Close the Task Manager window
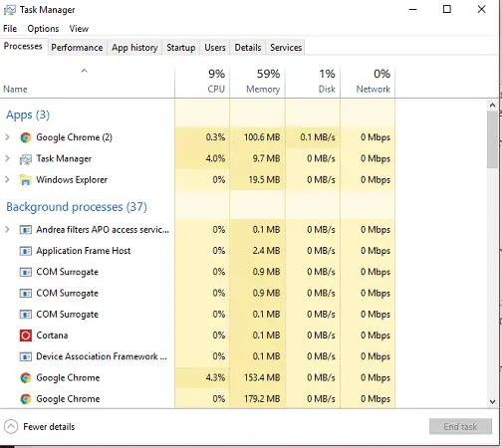This screenshot has width=502, height=448. click(x=481, y=9)
